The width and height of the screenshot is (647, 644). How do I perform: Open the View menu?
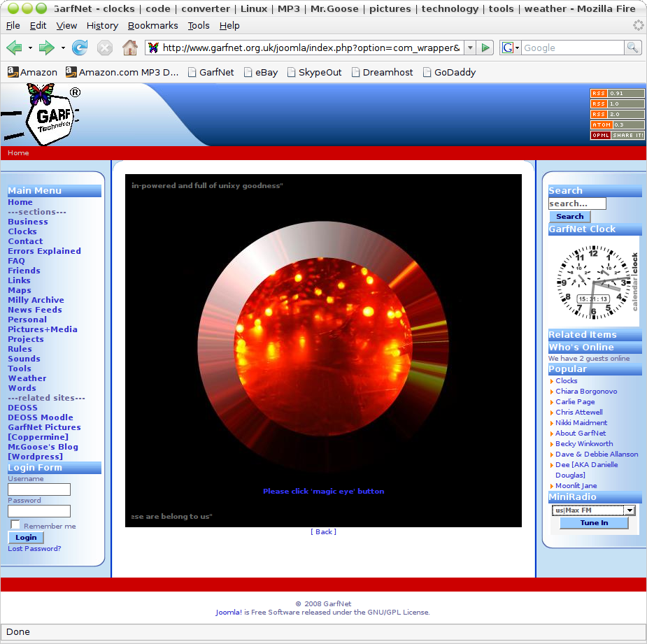pos(67,26)
